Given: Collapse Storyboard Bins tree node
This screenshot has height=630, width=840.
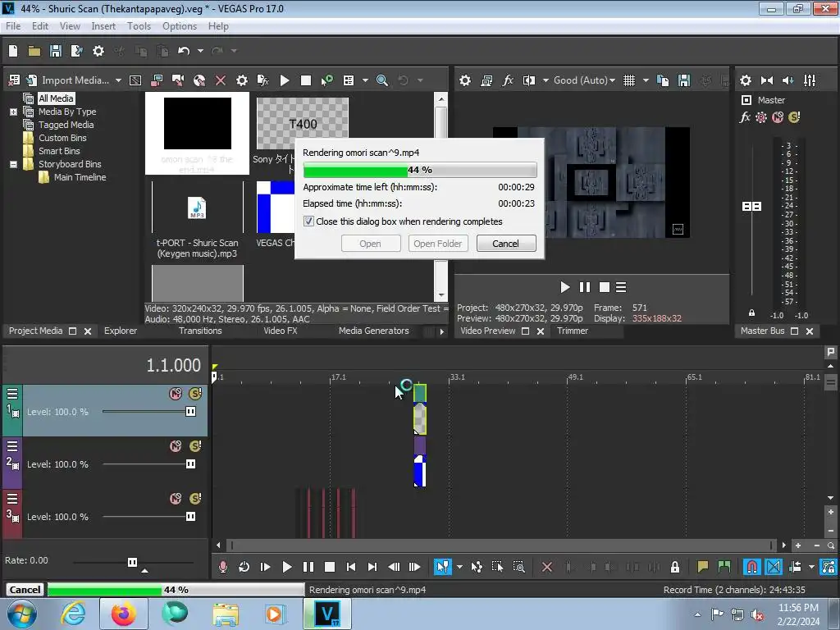Looking at the screenshot, I should (13, 164).
